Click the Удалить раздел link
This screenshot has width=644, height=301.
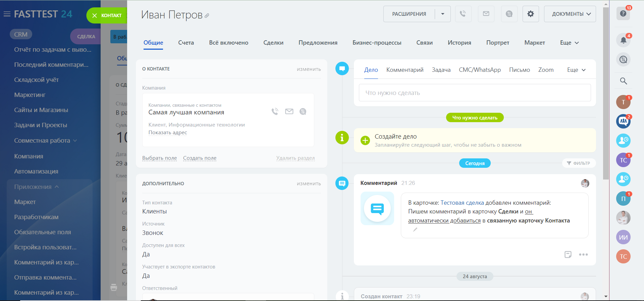coord(296,158)
